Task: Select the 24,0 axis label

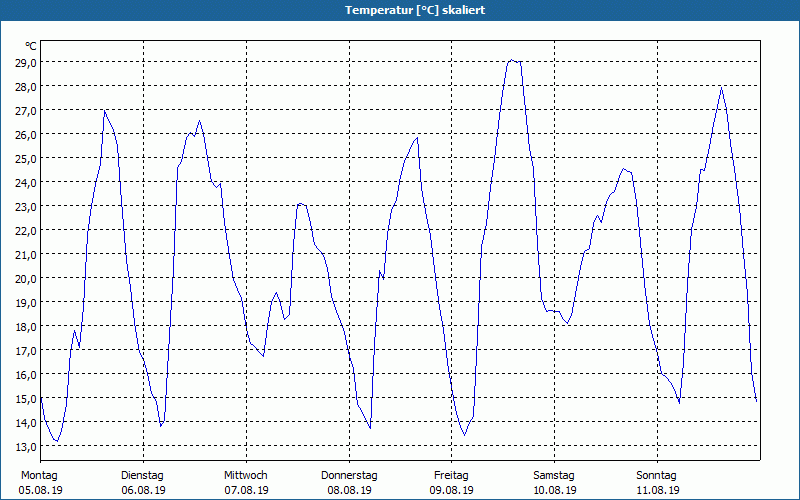Action: 26,182
